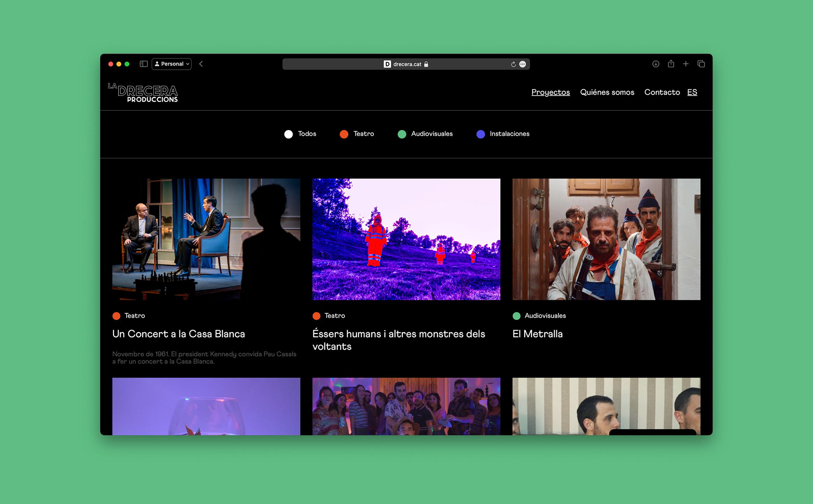Open a new tab with plus icon

coord(686,64)
